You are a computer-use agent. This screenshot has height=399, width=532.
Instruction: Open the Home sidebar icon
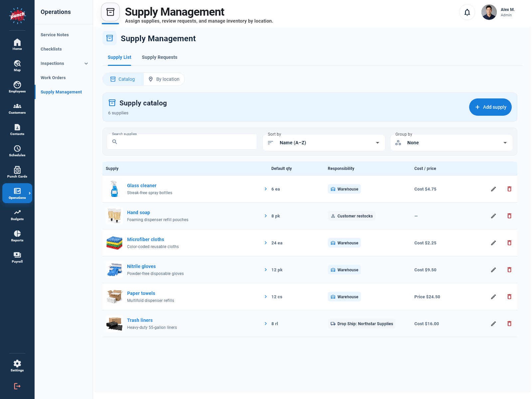pyautogui.click(x=17, y=44)
